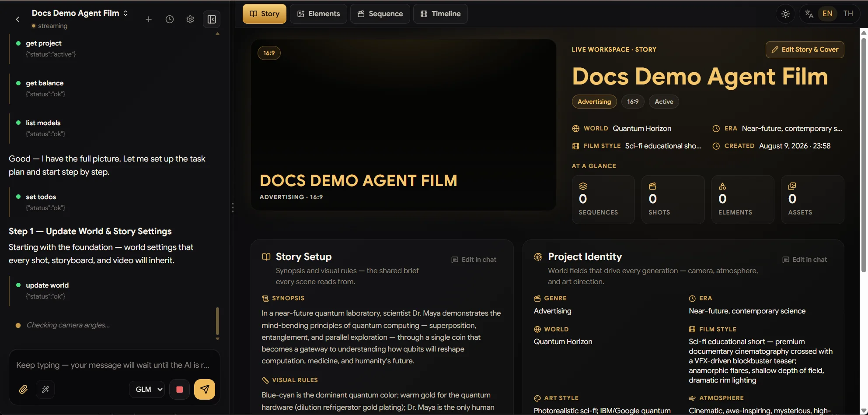
Task: Click chat scroll up arrow
Action: click(217, 34)
